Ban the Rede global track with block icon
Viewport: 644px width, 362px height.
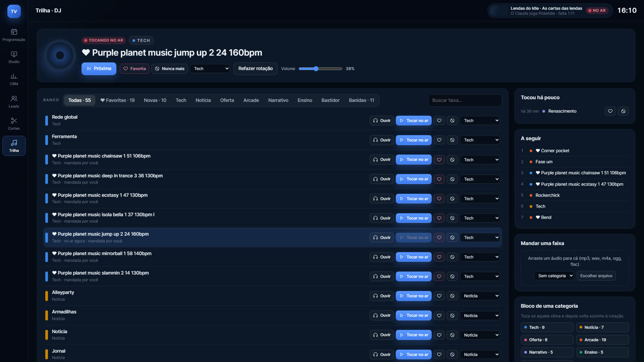pos(452,121)
